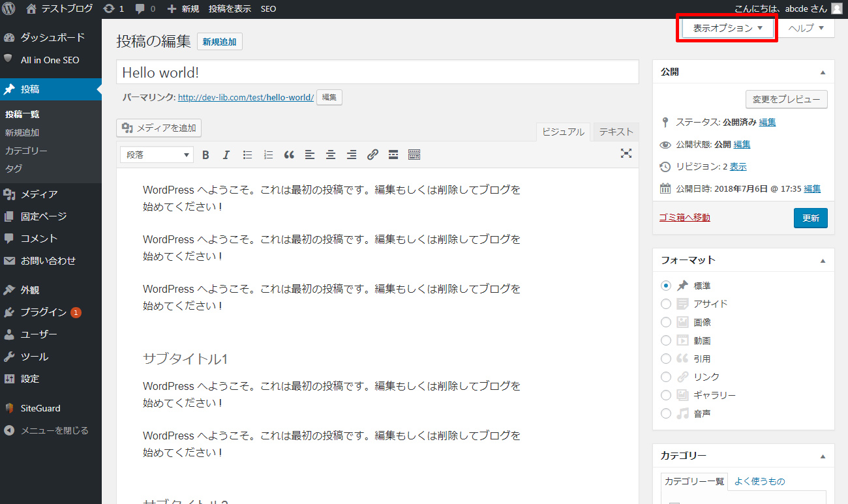The image size is (848, 504).
Task: Insert a blockquote using the quote icon
Action: [x=289, y=155]
